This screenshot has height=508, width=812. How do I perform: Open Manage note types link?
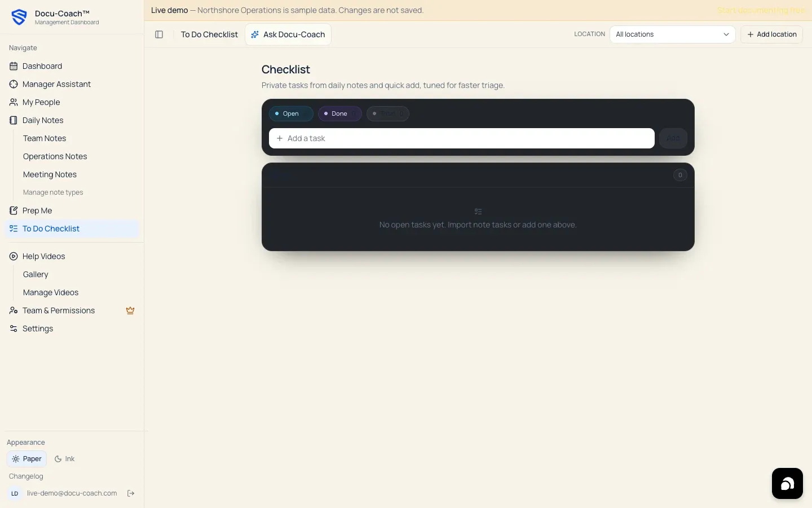click(x=53, y=192)
